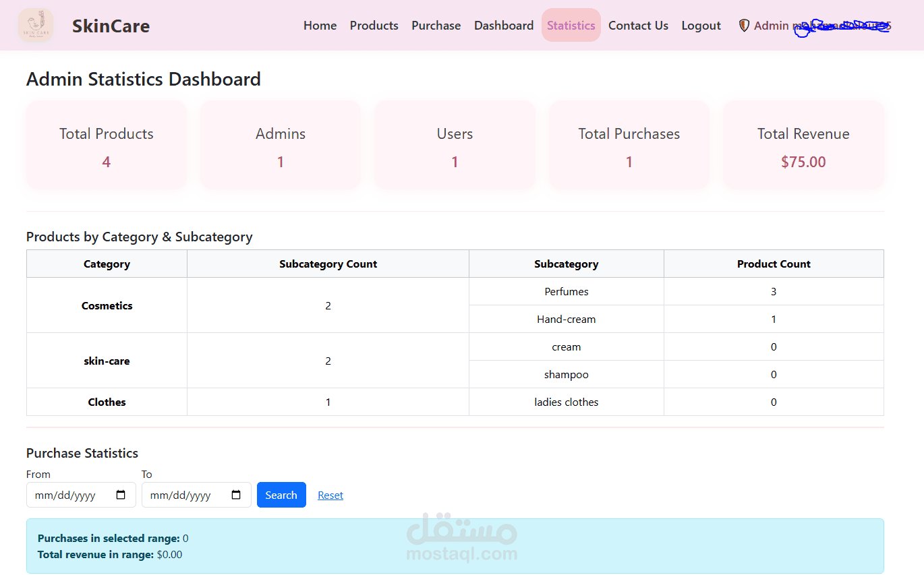Click the ladies clothes product count value

point(774,402)
